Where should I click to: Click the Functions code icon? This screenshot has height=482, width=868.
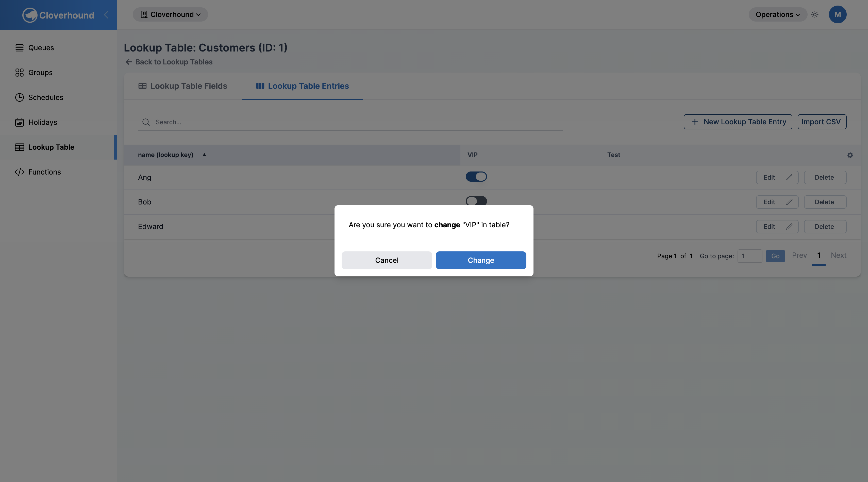[20, 172]
